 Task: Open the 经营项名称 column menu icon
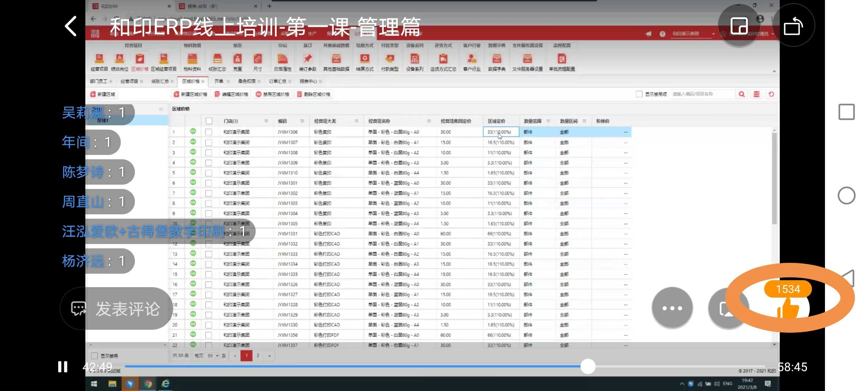pos(429,121)
